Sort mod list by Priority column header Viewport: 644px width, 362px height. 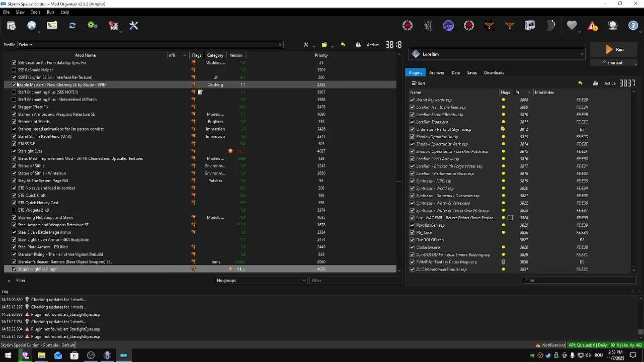(321, 55)
